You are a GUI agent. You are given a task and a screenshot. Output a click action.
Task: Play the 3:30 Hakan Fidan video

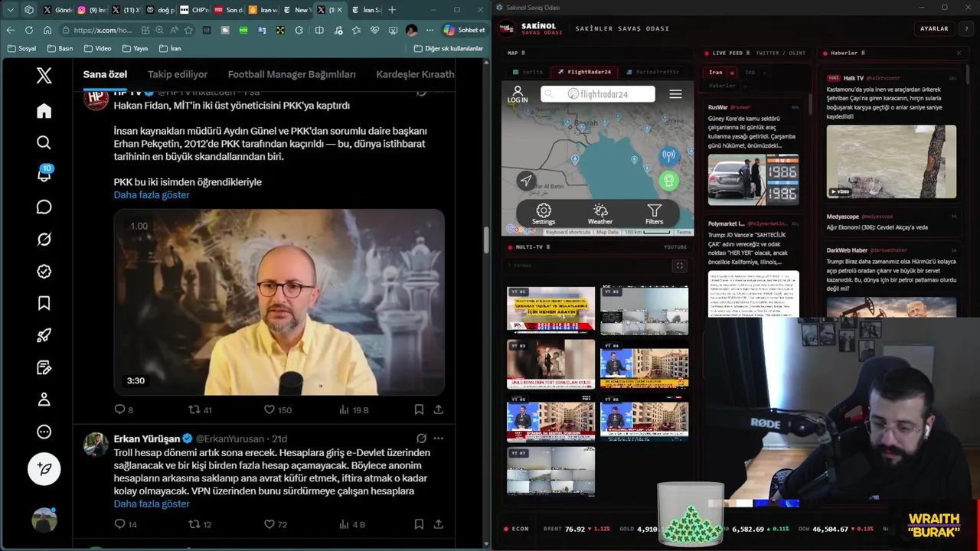[x=279, y=302]
